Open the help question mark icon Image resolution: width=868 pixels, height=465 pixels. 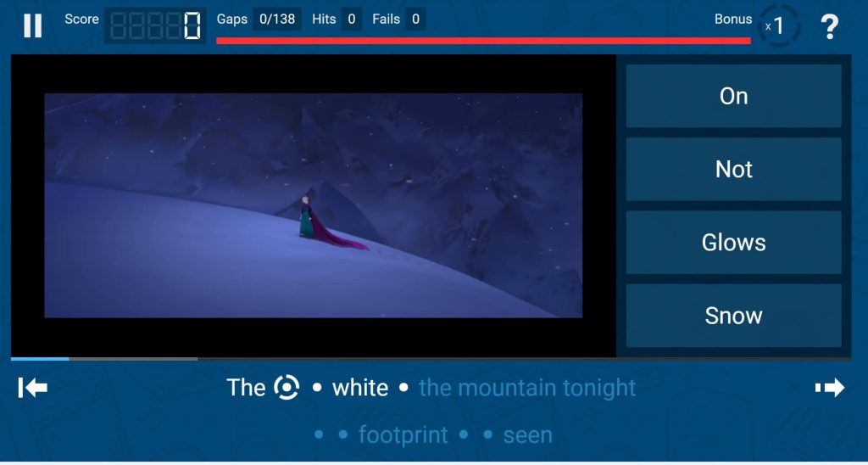[829, 26]
